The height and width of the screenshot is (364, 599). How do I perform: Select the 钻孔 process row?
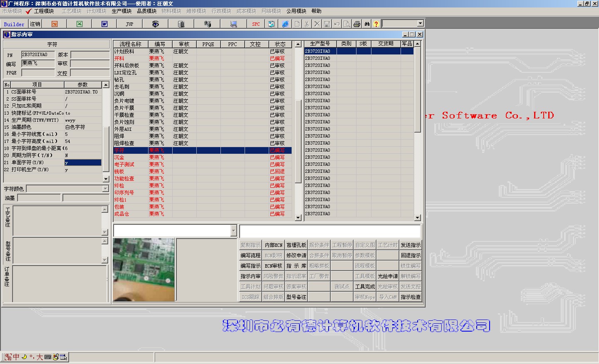click(202, 80)
